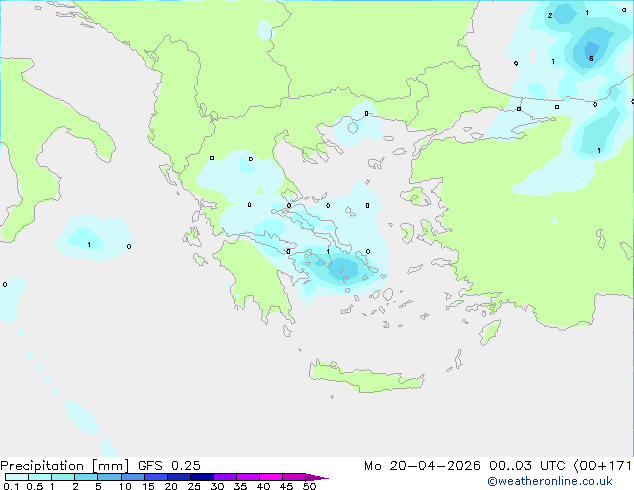Click the "Precipitation [mm]" title text
The image size is (634, 490).
pos(65,466)
